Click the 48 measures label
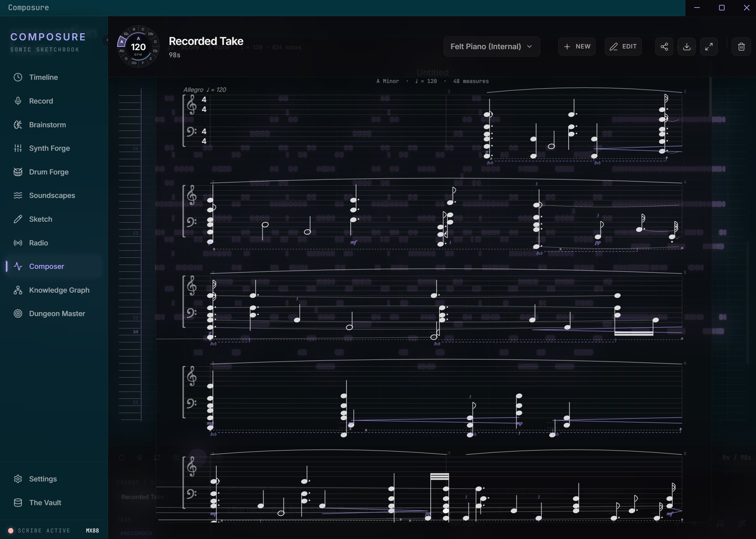This screenshot has width=756, height=539. (x=471, y=81)
